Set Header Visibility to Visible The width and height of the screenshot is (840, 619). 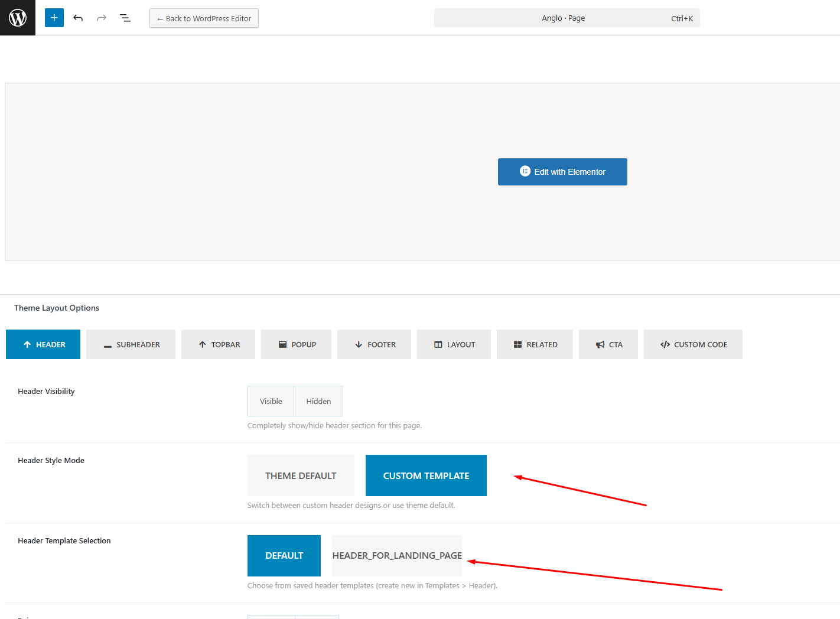(271, 401)
